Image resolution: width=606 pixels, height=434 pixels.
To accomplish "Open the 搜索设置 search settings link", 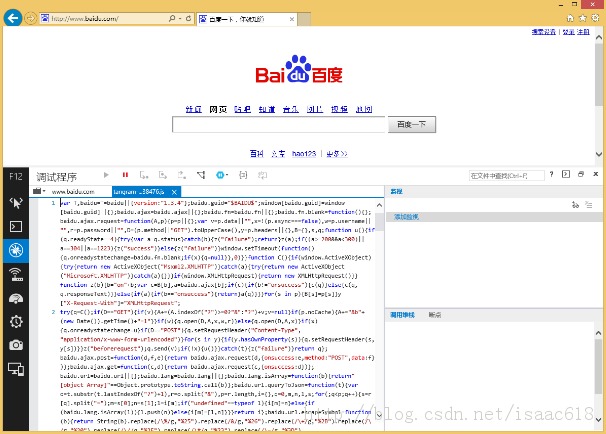I will [543, 32].
